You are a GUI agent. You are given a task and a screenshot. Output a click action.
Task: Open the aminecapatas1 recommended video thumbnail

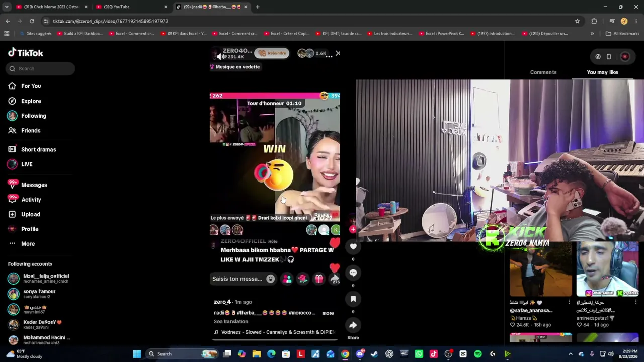[x=607, y=269]
